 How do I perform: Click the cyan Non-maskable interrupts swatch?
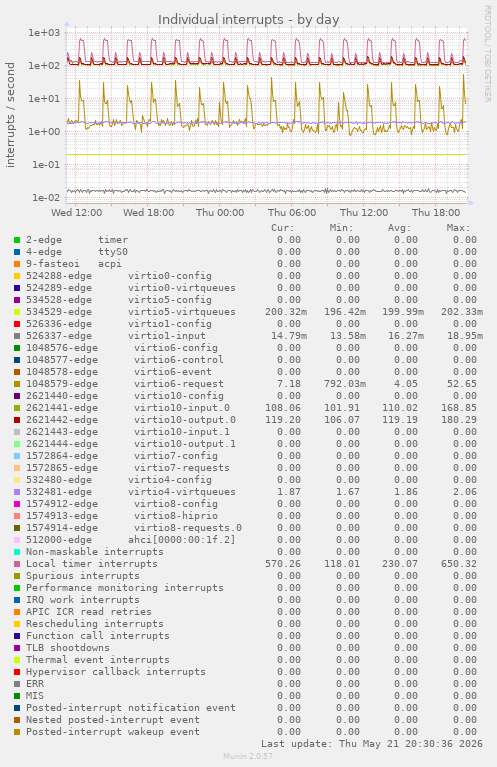coord(17,552)
